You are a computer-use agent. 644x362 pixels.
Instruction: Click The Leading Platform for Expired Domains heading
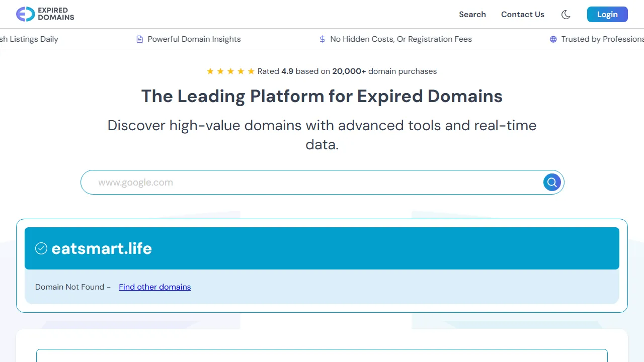322,96
